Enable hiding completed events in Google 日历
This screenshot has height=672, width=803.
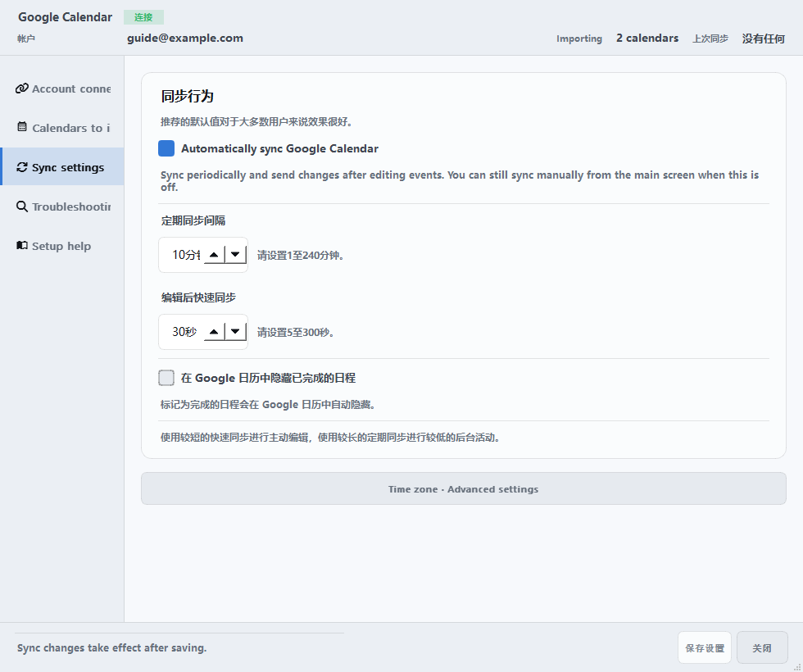tap(166, 378)
